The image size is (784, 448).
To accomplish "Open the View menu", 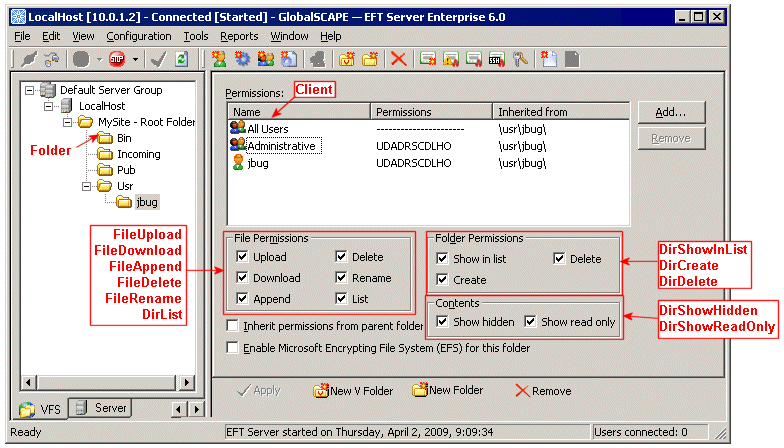I will (83, 36).
